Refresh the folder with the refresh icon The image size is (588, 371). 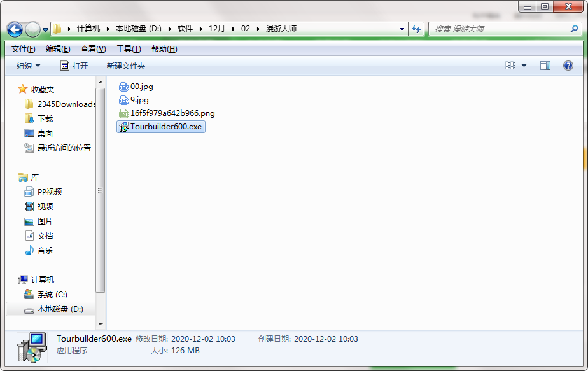pos(416,29)
